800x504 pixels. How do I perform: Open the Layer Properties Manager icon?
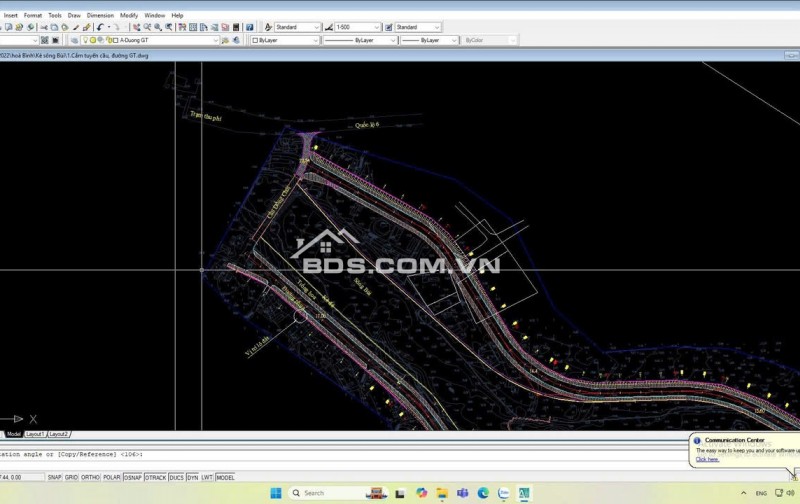click(x=74, y=40)
